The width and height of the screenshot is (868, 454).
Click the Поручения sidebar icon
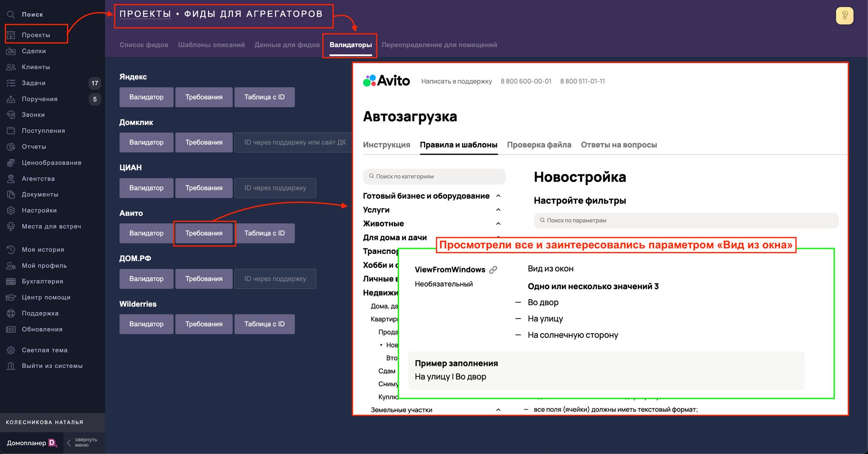11,99
